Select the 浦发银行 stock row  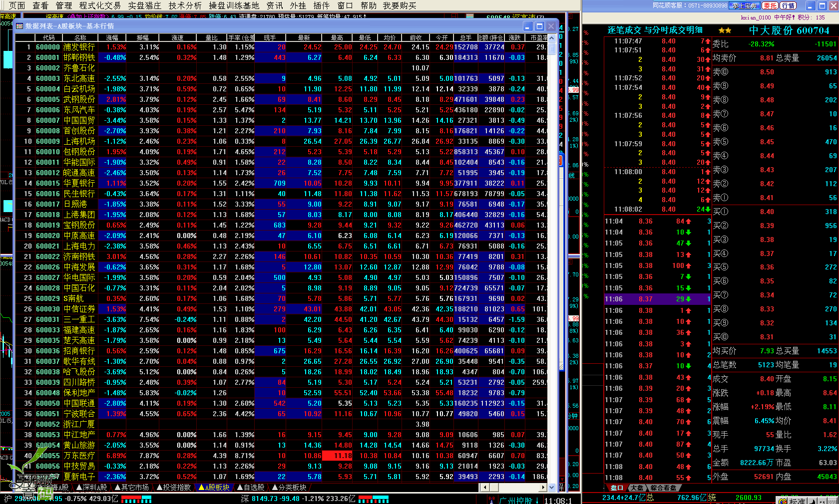(79, 47)
